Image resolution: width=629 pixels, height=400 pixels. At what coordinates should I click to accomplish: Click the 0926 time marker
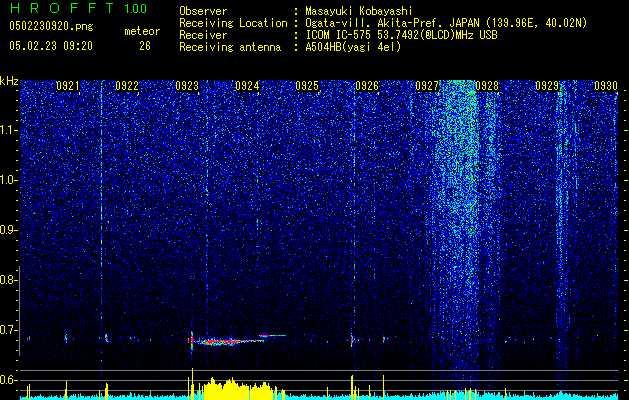point(367,86)
